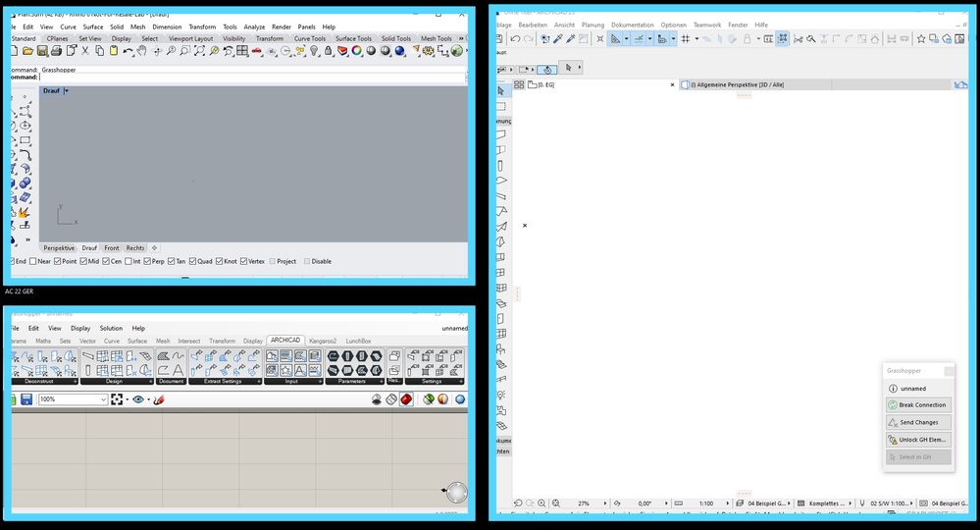Image resolution: width=980 pixels, height=530 pixels.
Task: Save file icon in Rhino toolbar
Action: [42, 51]
